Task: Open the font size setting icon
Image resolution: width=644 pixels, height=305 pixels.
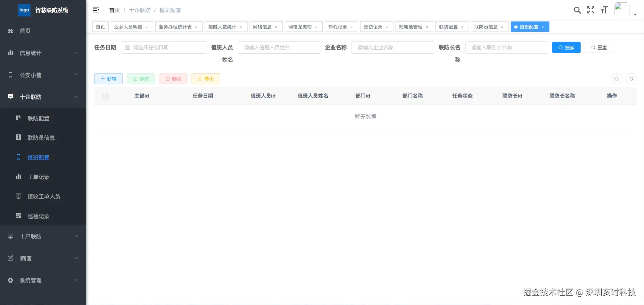Action: click(x=604, y=10)
